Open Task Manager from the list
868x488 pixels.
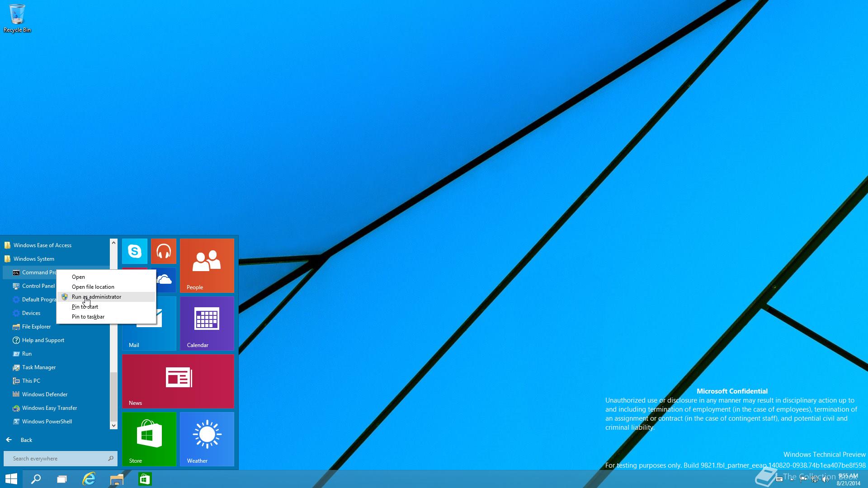[57, 367]
